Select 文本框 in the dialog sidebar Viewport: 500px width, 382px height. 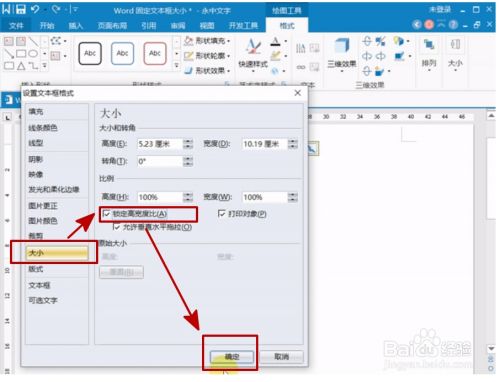57,285
